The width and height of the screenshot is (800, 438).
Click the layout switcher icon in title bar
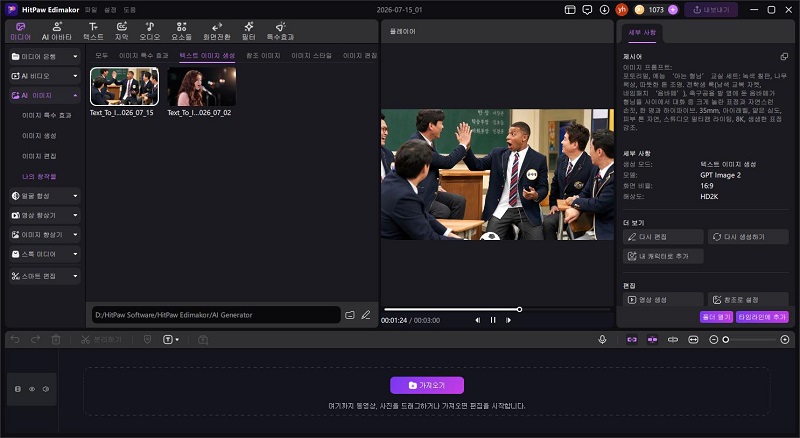pos(570,10)
